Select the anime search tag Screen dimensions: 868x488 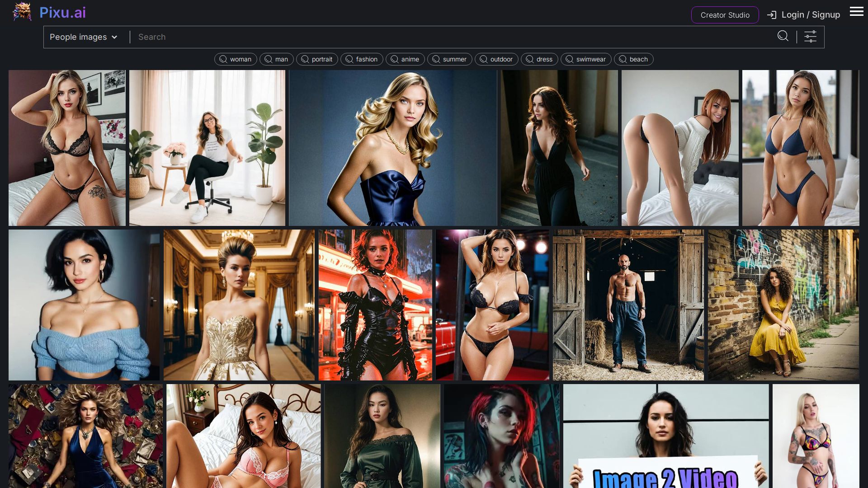405,59
